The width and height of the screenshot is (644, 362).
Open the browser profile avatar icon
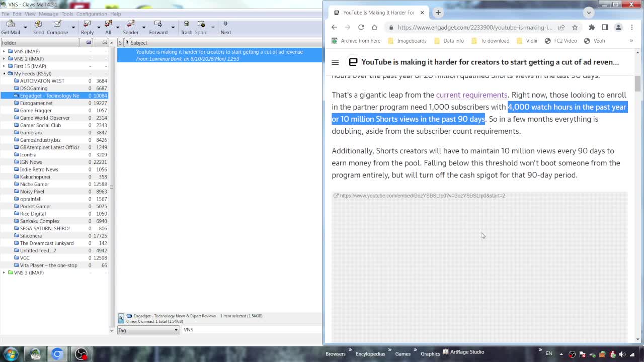618,28
